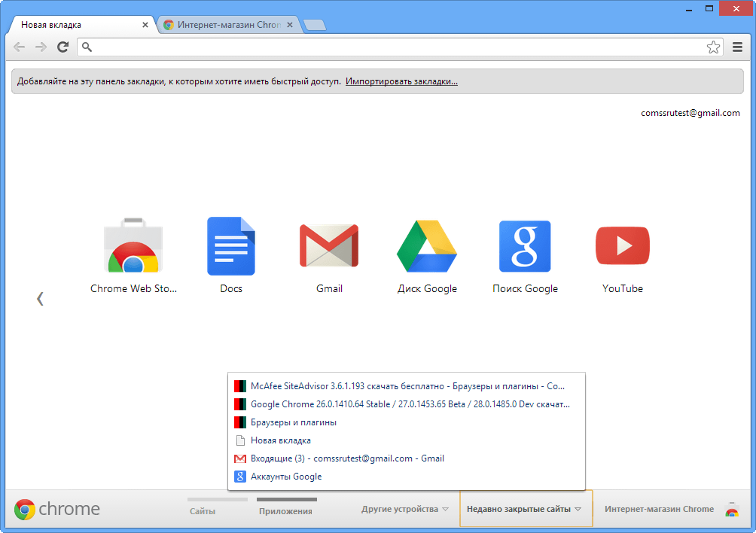Reopen the Входящие (3) Gmail entry
Viewport: 756px width, 533px height.
click(407, 458)
